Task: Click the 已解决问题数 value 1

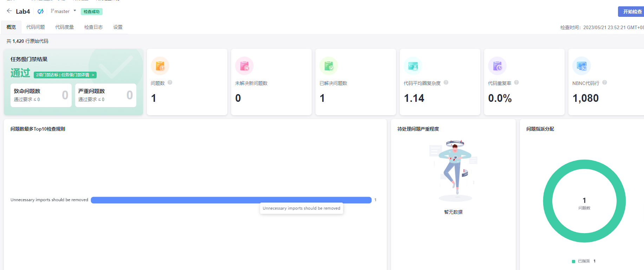Action: point(322,98)
